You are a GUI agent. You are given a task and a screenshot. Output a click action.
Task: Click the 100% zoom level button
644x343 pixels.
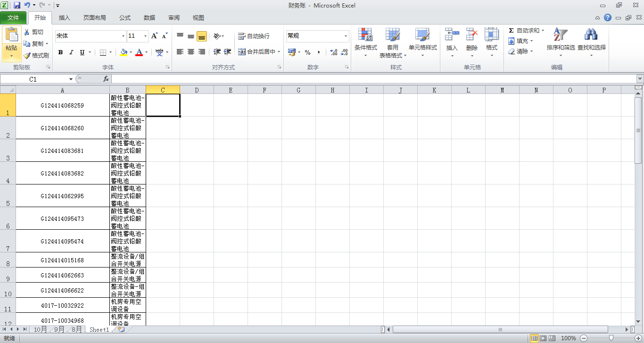tap(569, 338)
